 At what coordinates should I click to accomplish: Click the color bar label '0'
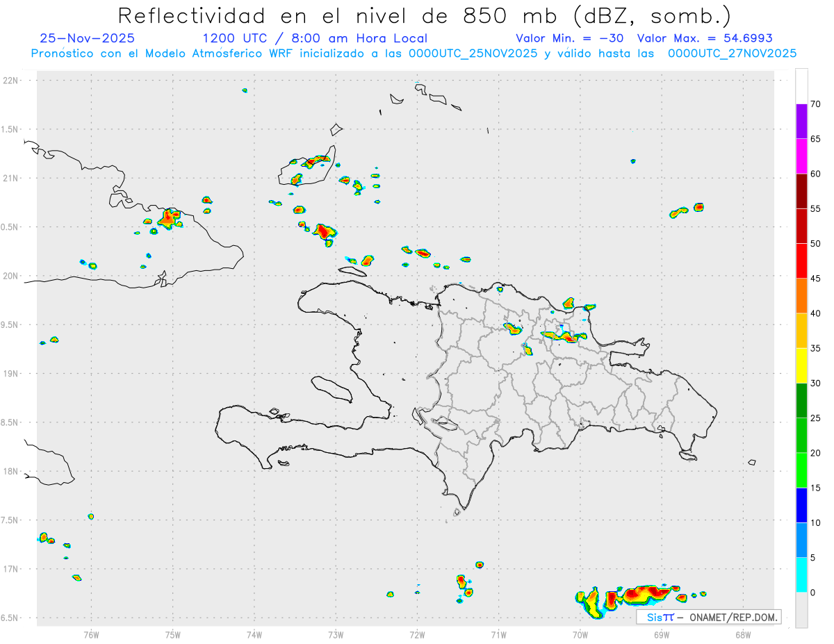[812, 593]
